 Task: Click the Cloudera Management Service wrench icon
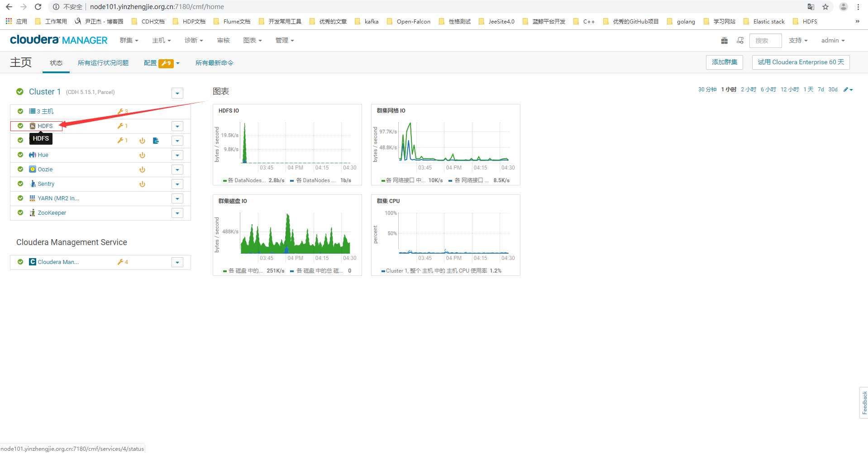[x=120, y=262]
